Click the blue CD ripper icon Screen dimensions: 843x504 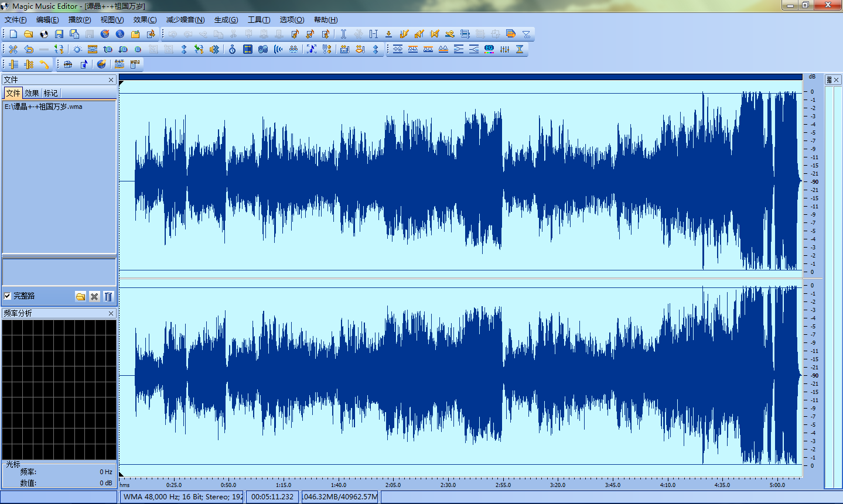point(120,34)
